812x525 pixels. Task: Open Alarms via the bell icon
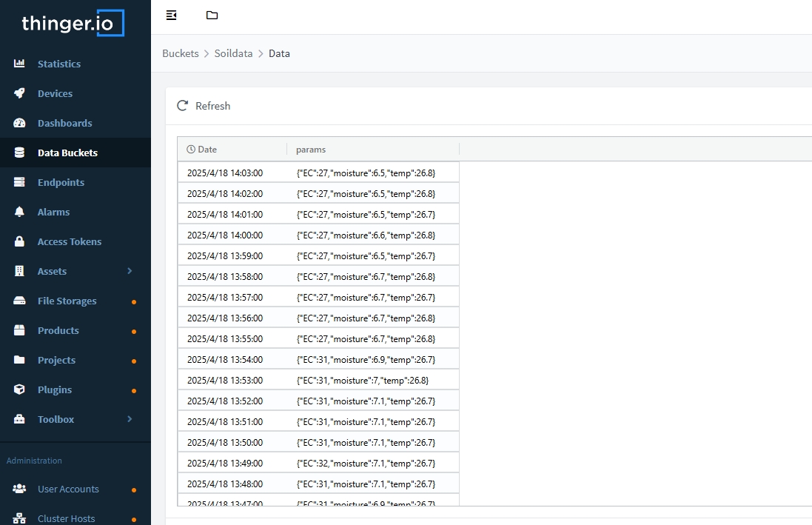[x=19, y=212]
